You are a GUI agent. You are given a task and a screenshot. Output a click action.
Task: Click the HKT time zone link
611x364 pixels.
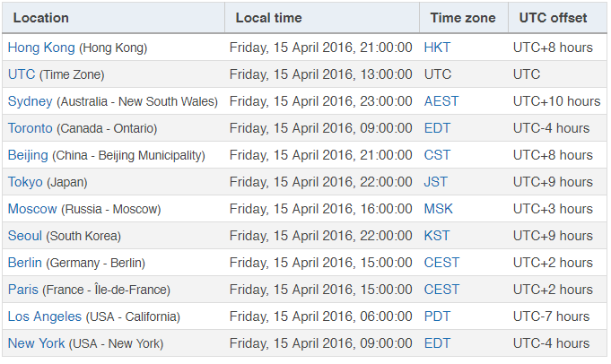[x=438, y=48]
